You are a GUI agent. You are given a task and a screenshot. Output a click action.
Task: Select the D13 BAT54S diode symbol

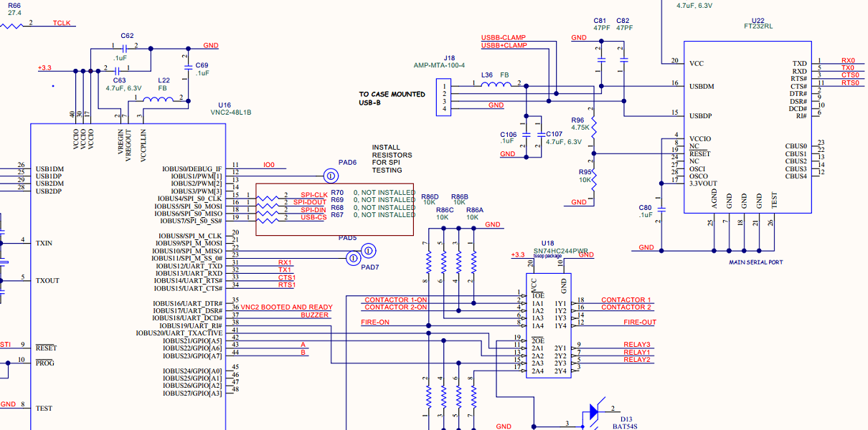593,412
